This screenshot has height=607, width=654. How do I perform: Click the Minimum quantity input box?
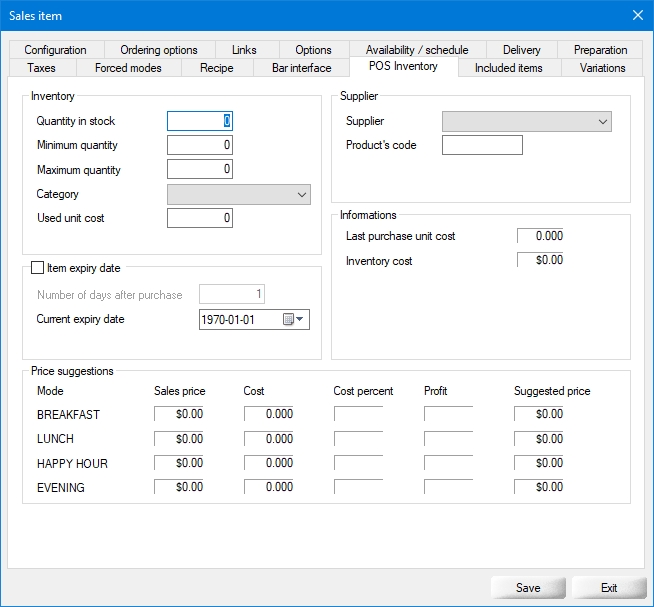[x=200, y=146]
